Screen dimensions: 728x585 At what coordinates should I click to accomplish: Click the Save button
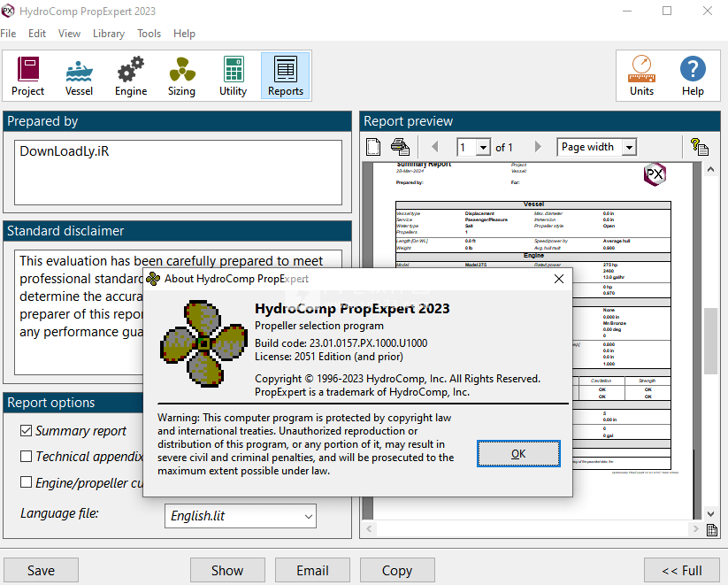pos(41,571)
